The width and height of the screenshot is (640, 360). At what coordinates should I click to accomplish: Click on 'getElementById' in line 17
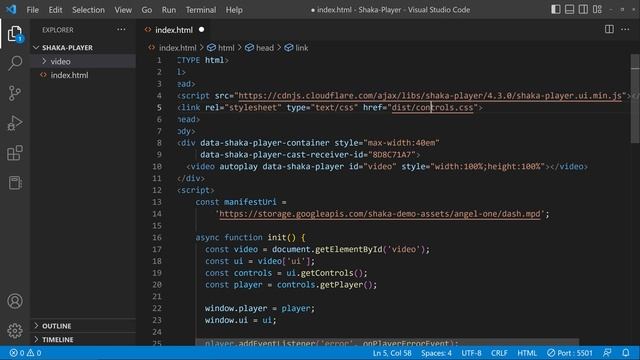pyautogui.click(x=349, y=249)
